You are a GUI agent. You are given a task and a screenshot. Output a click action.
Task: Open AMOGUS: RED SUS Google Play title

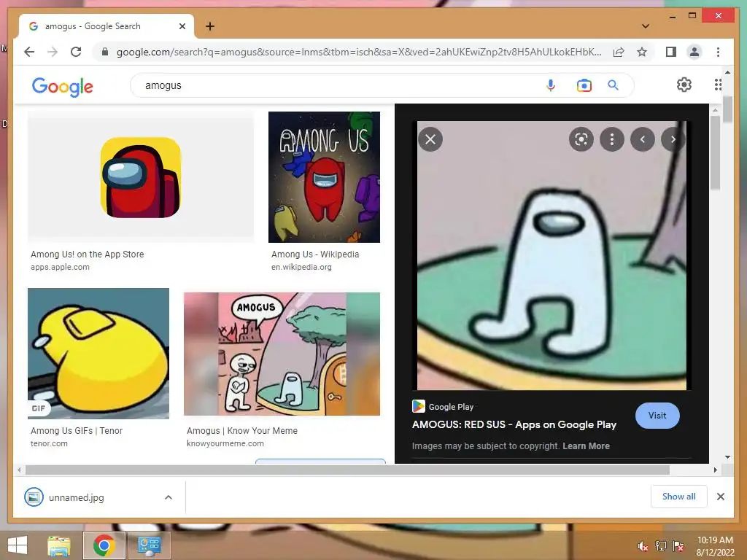pyautogui.click(x=514, y=425)
